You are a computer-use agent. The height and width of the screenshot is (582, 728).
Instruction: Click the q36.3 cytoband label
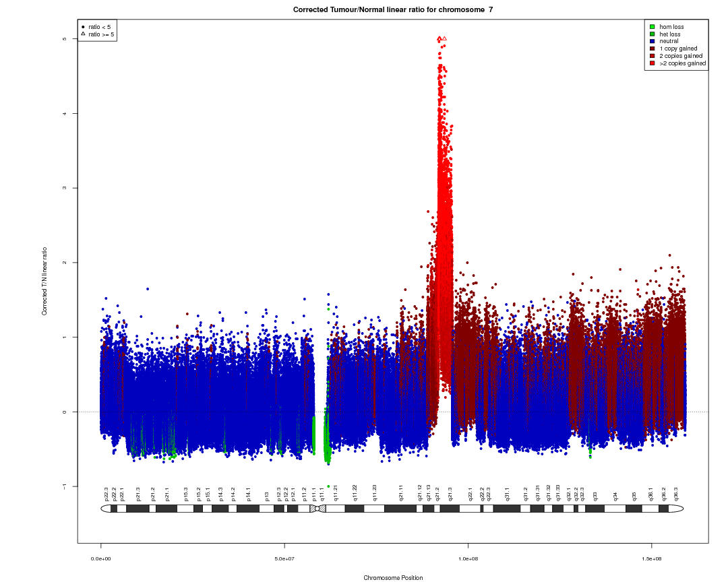click(x=676, y=494)
